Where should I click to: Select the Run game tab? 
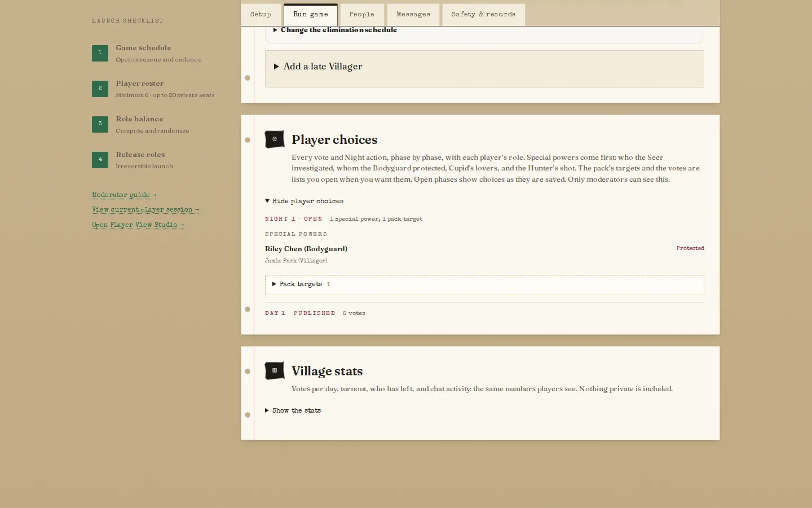[311, 15]
